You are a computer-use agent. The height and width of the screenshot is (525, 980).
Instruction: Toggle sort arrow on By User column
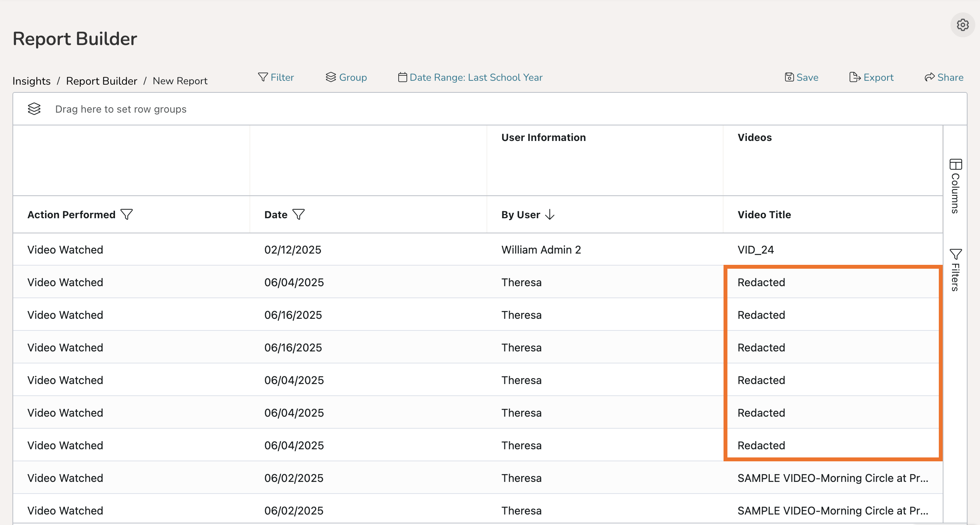click(x=550, y=214)
